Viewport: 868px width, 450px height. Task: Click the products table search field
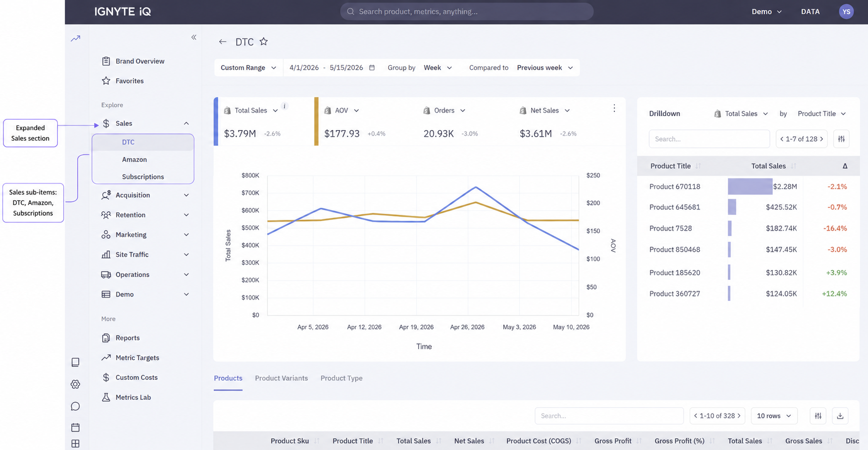[609, 416]
